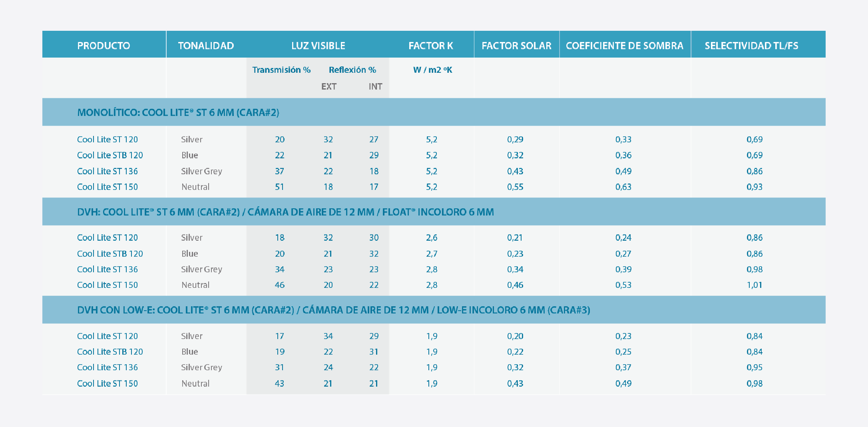Screen dimensions: 868x427
Task: Click the INT reflection sublabel
Action: [375, 86]
